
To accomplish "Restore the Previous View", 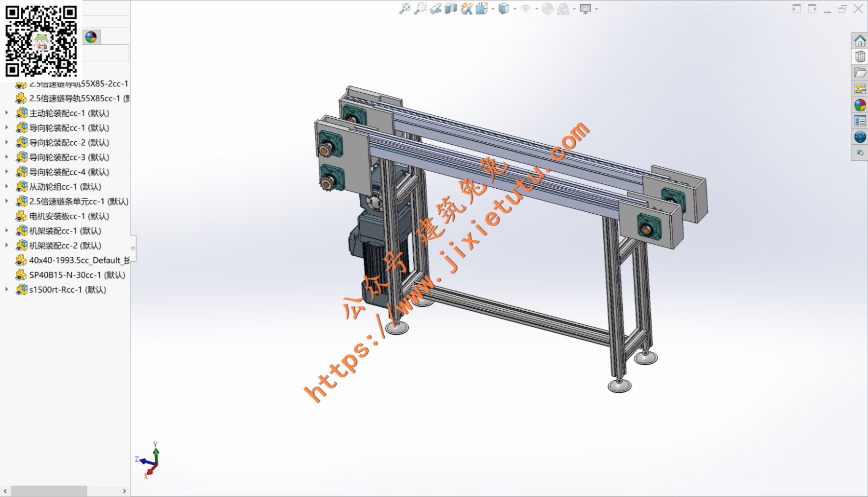I will coord(435,9).
